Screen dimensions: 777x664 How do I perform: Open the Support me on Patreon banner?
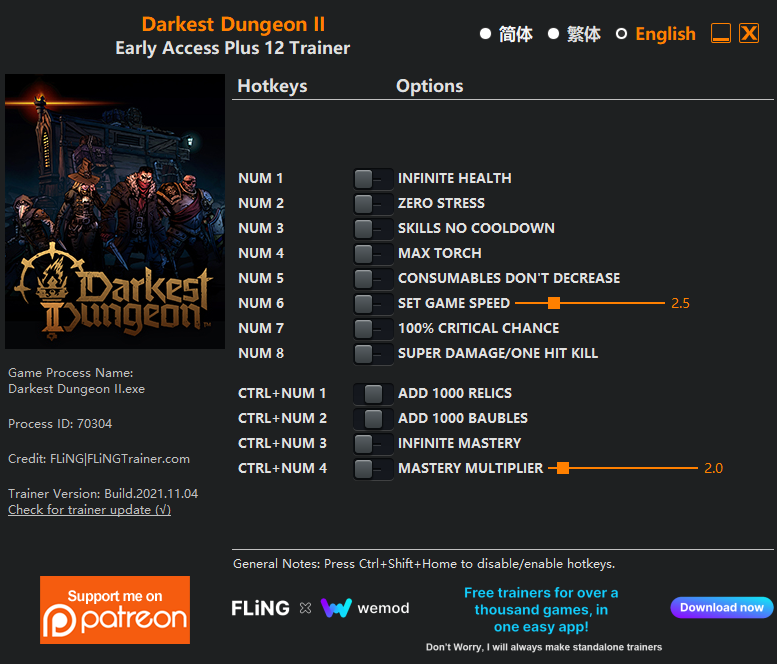[x=115, y=610]
